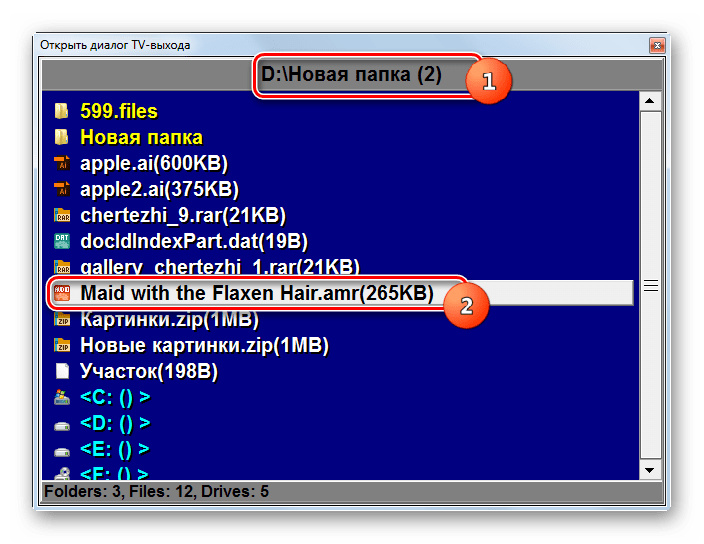The image size is (704, 544).
Task: Click the AI file icon for apple2.ai
Action: click(62, 189)
